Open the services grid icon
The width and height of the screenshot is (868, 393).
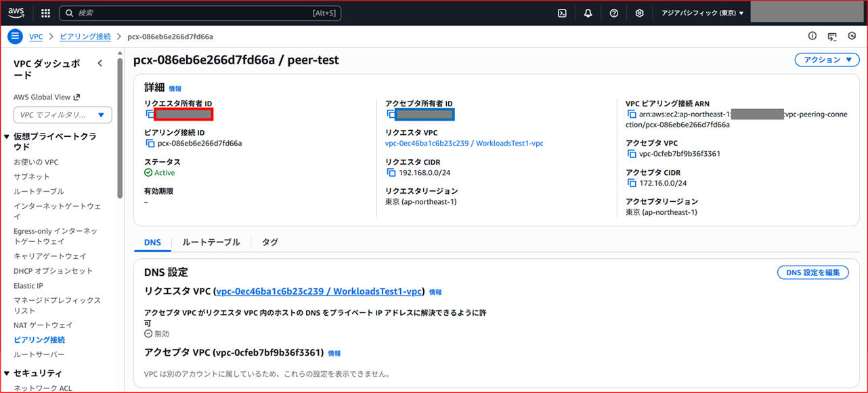44,12
